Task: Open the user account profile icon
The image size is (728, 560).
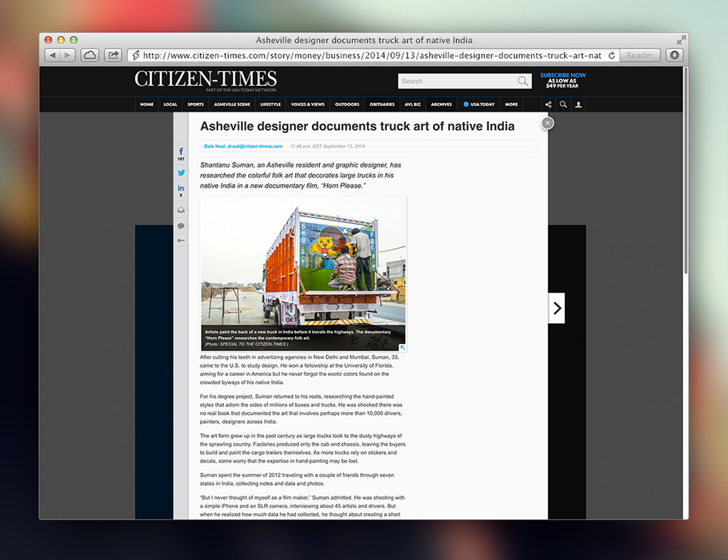Action: click(x=579, y=104)
